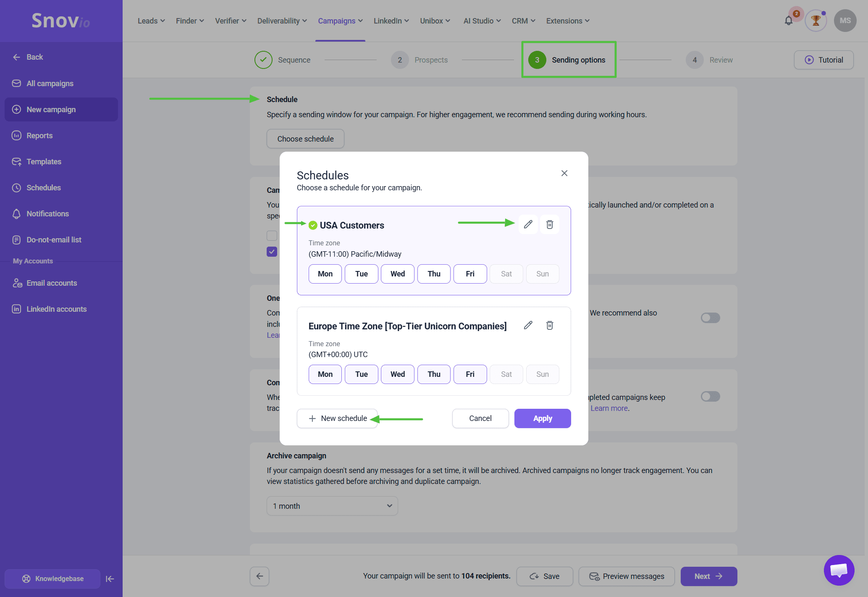Toggle Sat day in USA Customers schedule
The width and height of the screenshot is (868, 597).
[x=506, y=274]
